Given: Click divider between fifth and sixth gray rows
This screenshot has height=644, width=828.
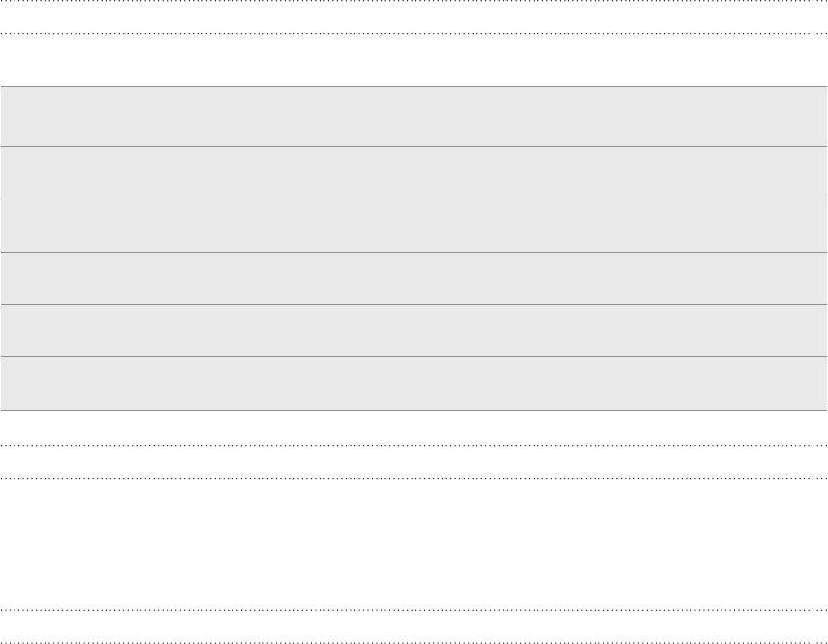Looking at the screenshot, I should click(414, 356).
